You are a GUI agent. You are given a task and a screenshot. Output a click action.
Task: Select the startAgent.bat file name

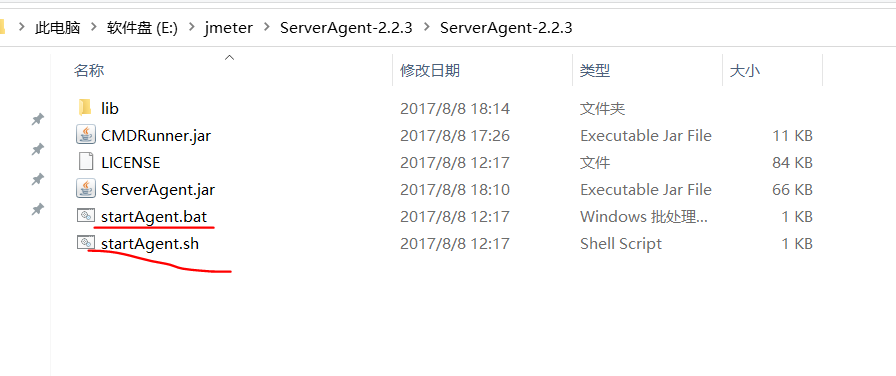[x=154, y=217]
